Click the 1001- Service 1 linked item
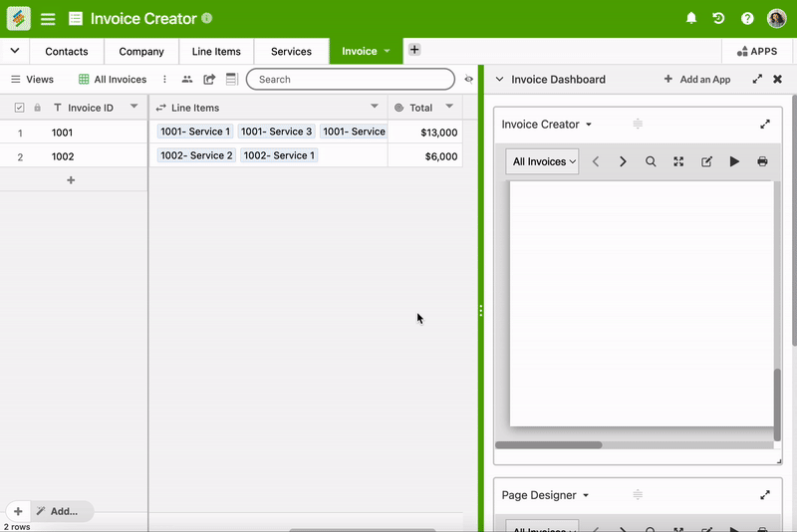 pyautogui.click(x=195, y=132)
